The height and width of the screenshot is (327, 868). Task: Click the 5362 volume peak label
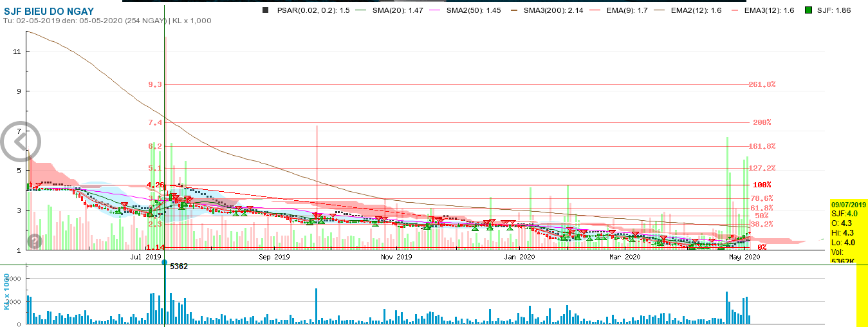click(x=179, y=266)
